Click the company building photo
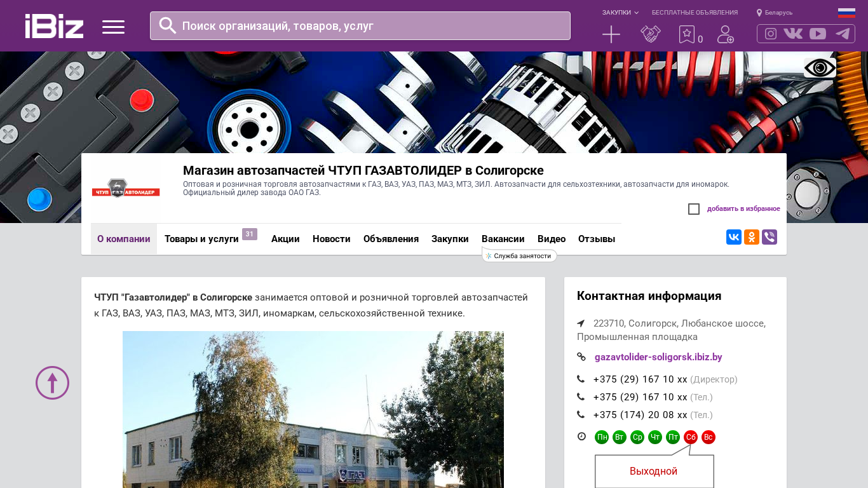 (x=313, y=409)
